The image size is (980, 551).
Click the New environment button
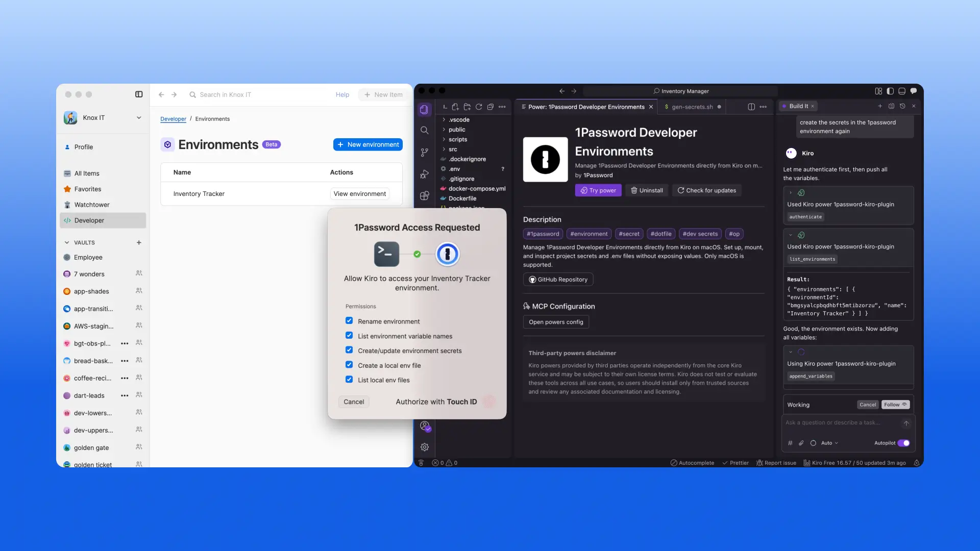[368, 144]
